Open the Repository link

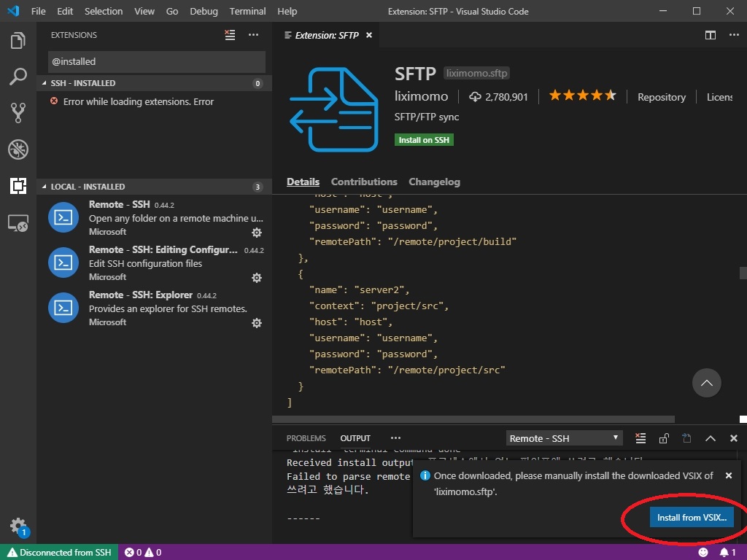coord(661,97)
